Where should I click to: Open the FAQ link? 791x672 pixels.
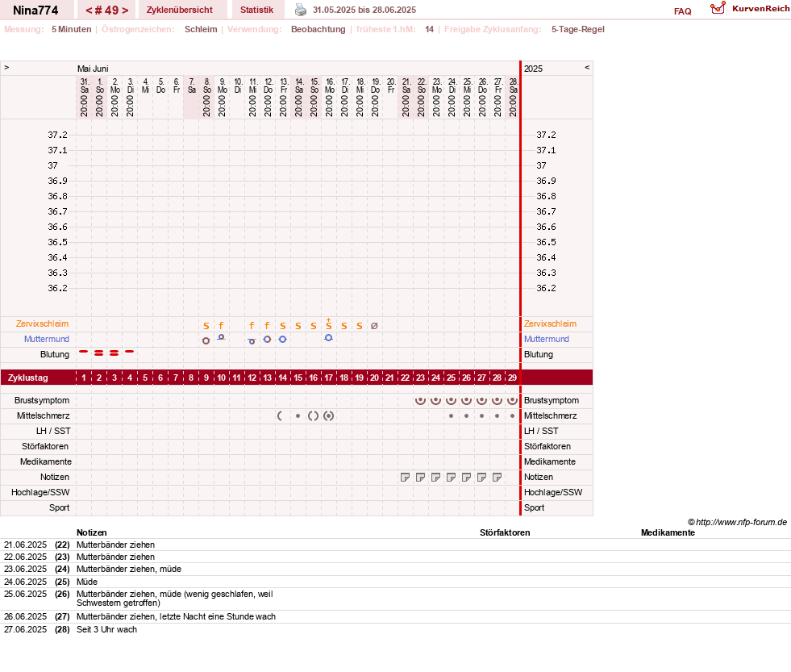tap(682, 11)
